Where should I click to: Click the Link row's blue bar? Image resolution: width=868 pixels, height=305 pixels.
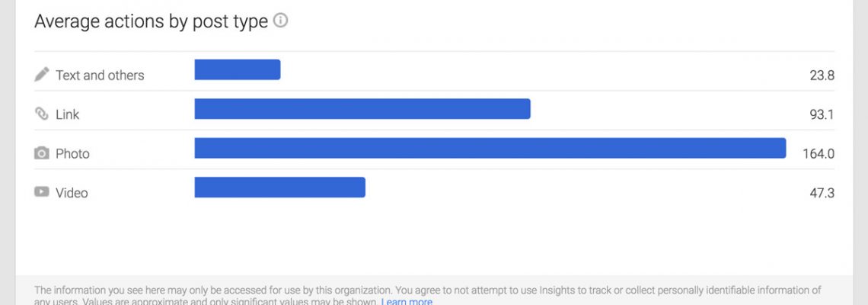pyautogui.click(x=362, y=109)
